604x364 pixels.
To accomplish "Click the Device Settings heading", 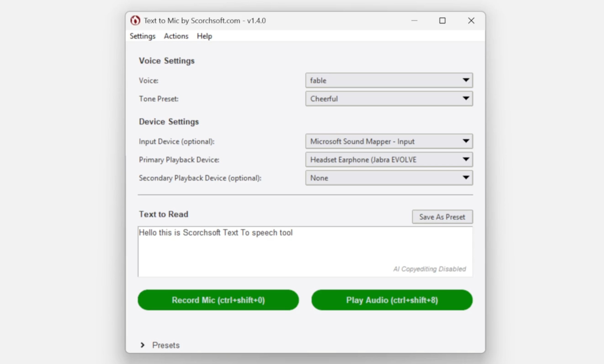I will [169, 122].
